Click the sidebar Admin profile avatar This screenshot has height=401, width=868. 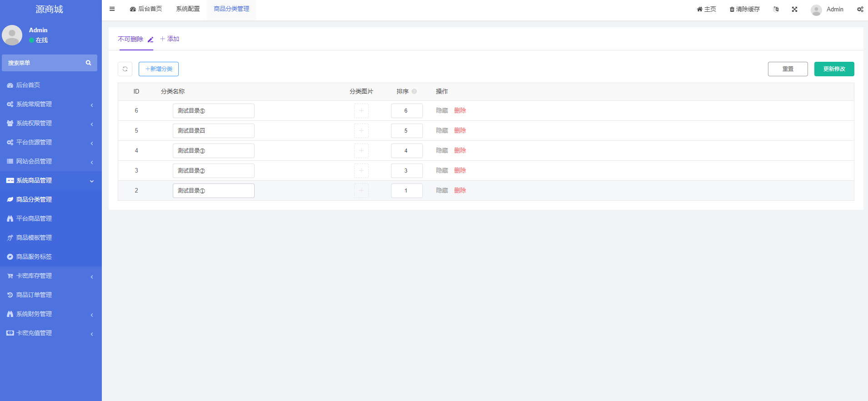(x=12, y=35)
